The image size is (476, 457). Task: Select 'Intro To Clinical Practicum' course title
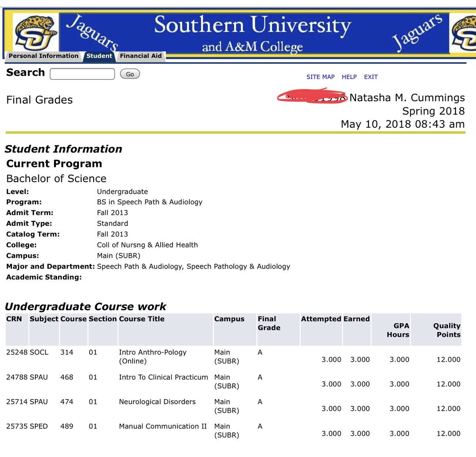pyautogui.click(x=163, y=377)
